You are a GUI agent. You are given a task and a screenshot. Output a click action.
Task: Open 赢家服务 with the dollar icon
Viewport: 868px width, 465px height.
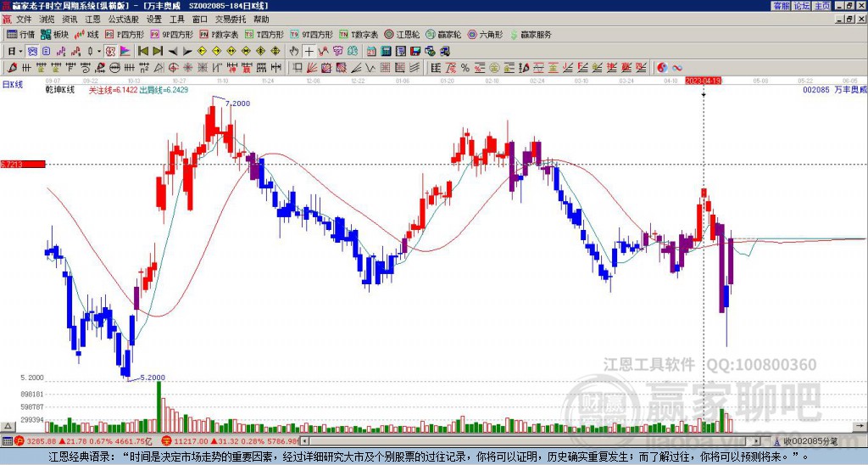click(531, 34)
